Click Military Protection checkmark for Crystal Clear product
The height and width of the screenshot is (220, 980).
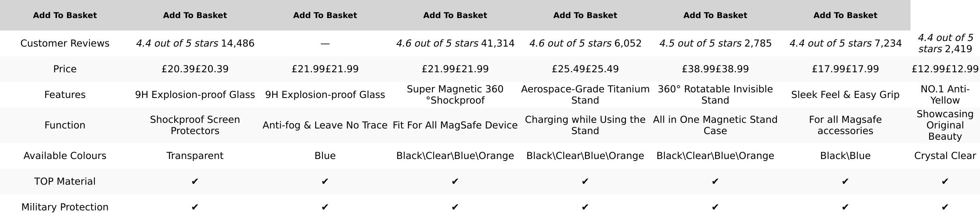[945, 207]
